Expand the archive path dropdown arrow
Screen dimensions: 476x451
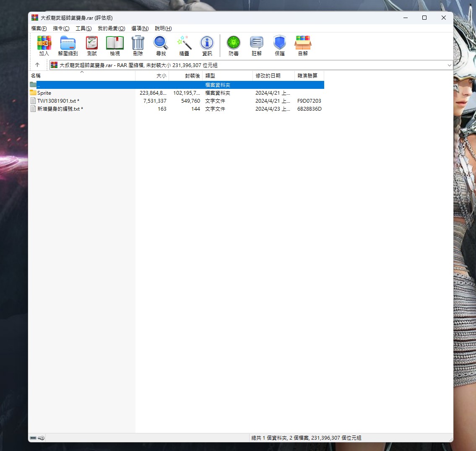click(x=449, y=65)
